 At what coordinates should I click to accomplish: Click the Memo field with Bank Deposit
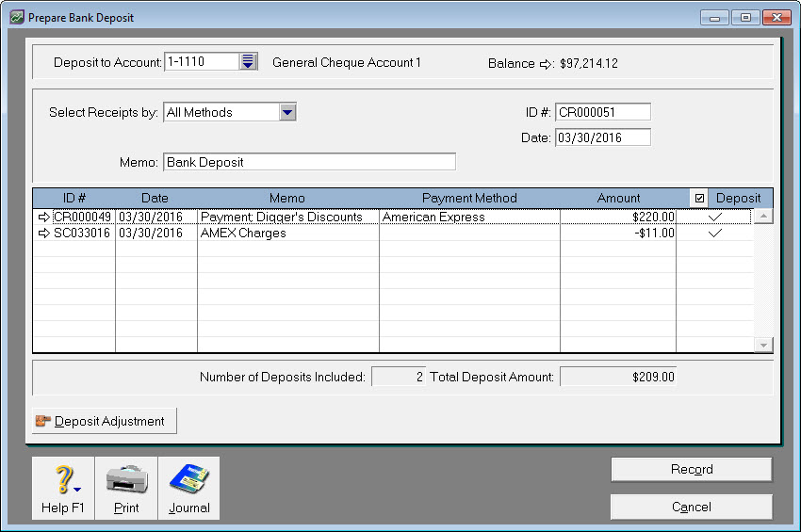(x=309, y=162)
